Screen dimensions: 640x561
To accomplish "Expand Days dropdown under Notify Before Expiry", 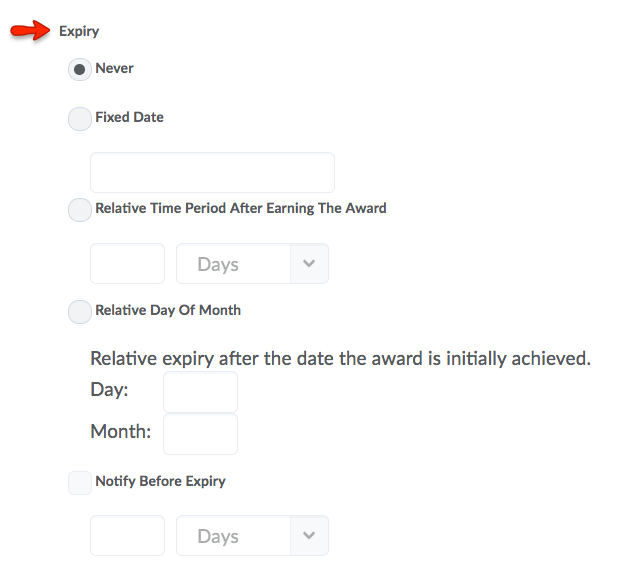I will [x=252, y=536].
